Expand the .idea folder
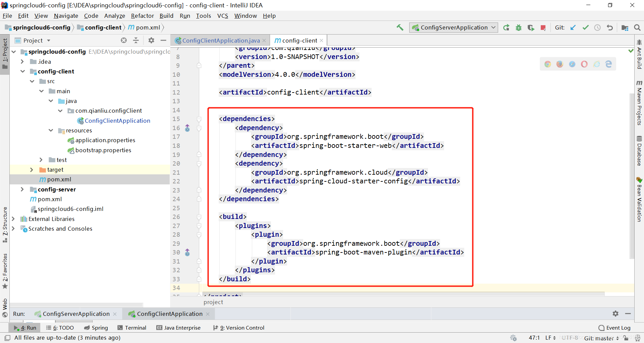 [x=22, y=61]
